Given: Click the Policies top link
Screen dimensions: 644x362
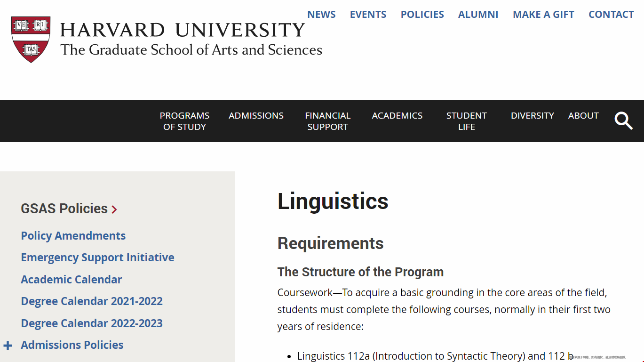Looking at the screenshot, I should click(x=422, y=15).
